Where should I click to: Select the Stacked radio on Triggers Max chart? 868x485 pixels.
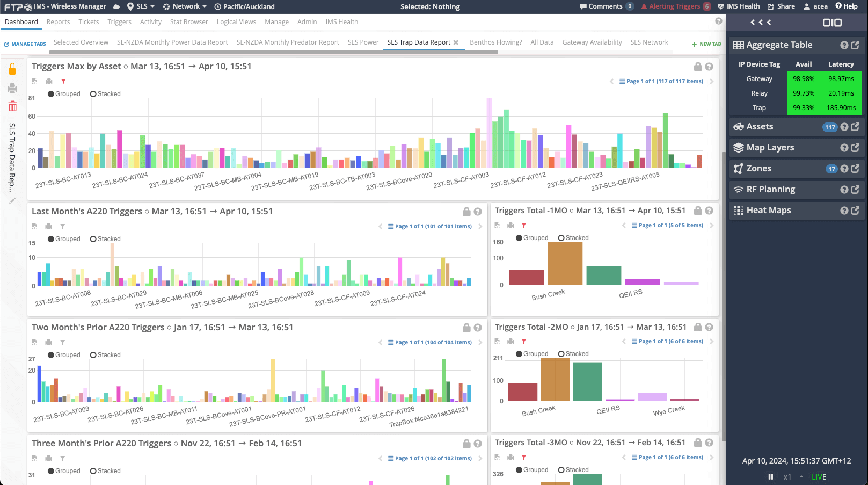pyautogui.click(x=92, y=93)
